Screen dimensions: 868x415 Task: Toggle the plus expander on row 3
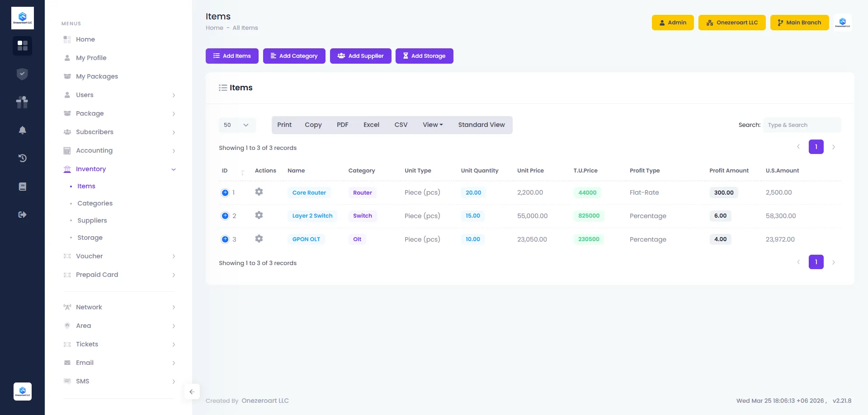225,239
